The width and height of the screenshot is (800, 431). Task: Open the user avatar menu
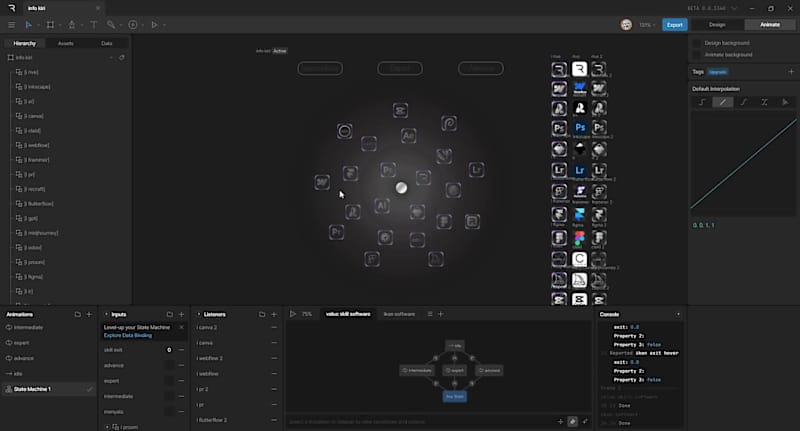(x=626, y=24)
